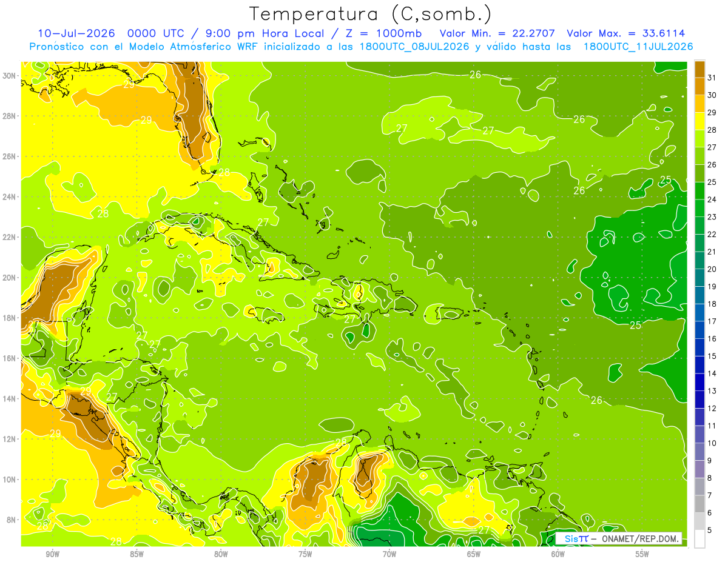The image size is (728, 562).
Task: Click the "0000 UTC" time text
Action: tap(155, 33)
